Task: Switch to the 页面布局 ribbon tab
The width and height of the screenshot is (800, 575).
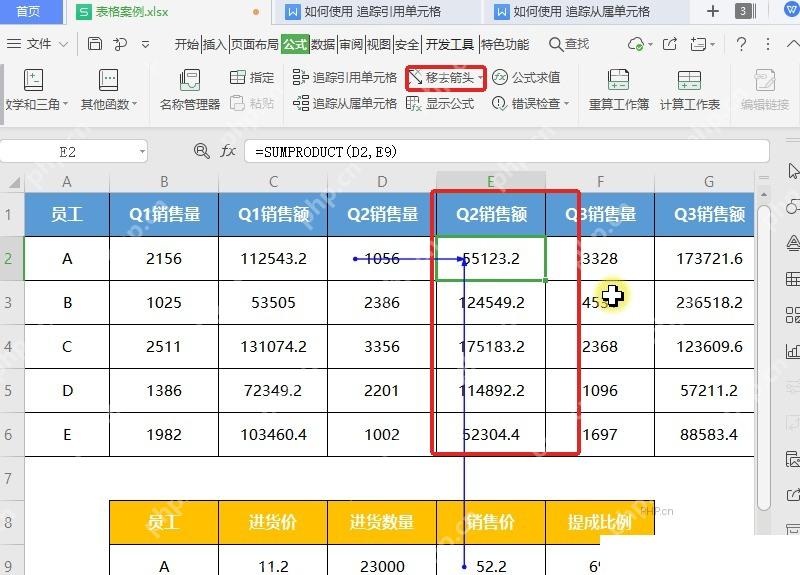Action: (x=255, y=45)
